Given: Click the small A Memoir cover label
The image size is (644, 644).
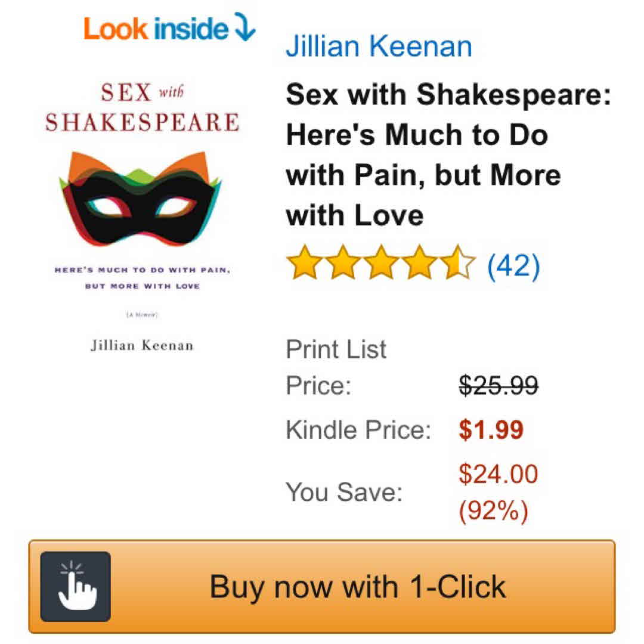Looking at the screenshot, I should [142, 314].
